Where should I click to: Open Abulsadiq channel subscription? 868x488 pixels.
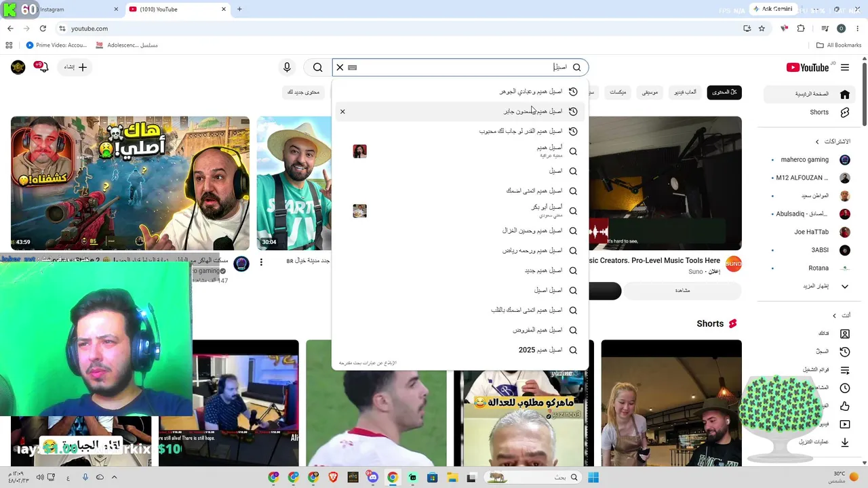tap(811, 214)
